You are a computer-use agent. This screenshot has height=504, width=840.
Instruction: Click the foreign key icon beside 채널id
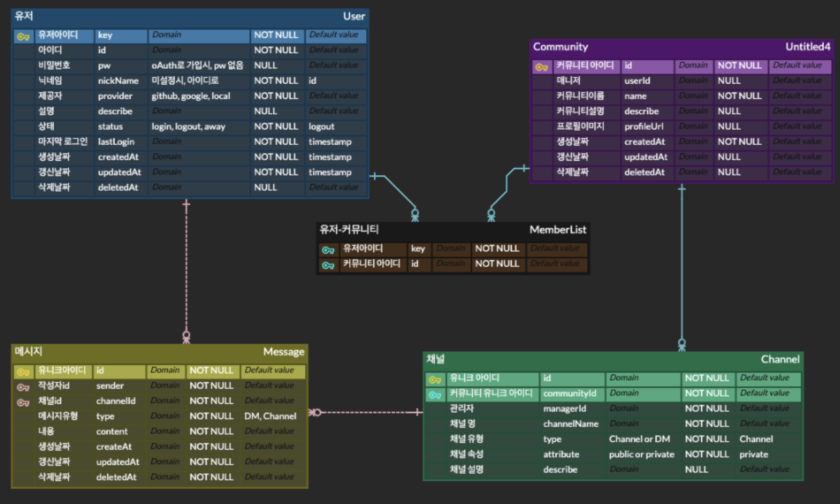point(23,402)
